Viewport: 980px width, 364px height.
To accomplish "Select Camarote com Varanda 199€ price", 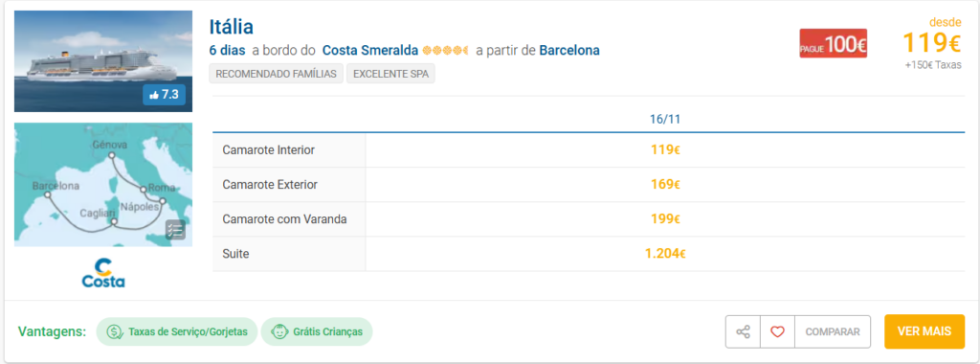I will click(665, 219).
